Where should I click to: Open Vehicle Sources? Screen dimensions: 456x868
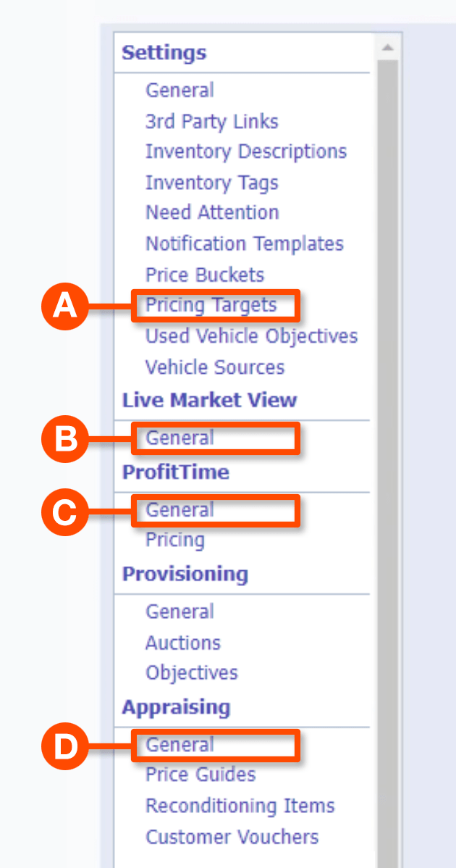tap(215, 367)
